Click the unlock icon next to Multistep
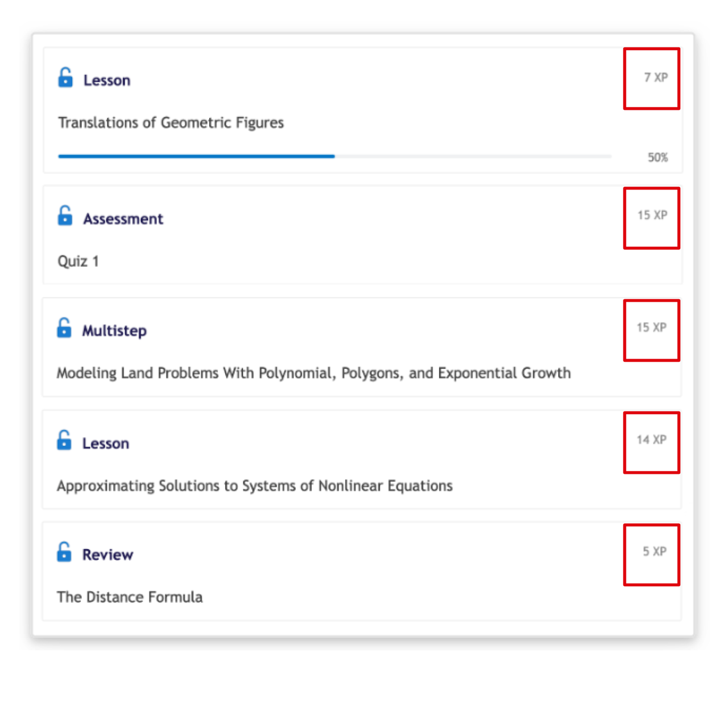Image resolution: width=728 pixels, height=728 pixels. point(64,328)
